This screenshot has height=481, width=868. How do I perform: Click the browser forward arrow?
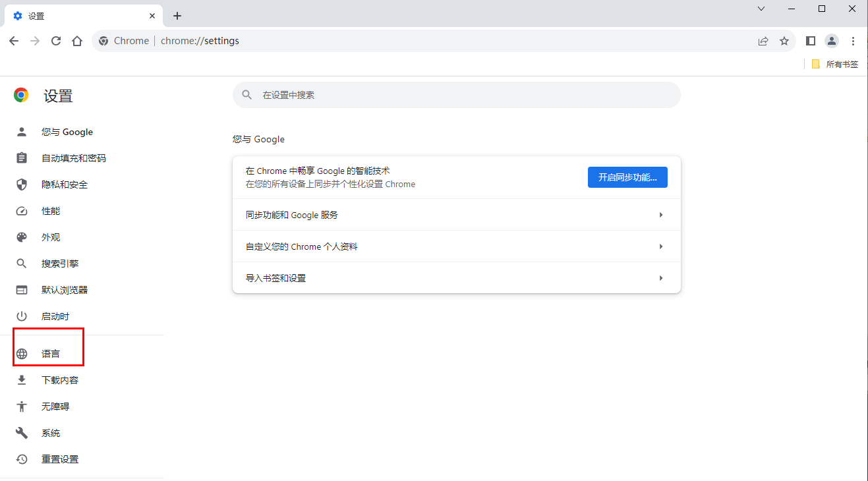pyautogui.click(x=35, y=41)
